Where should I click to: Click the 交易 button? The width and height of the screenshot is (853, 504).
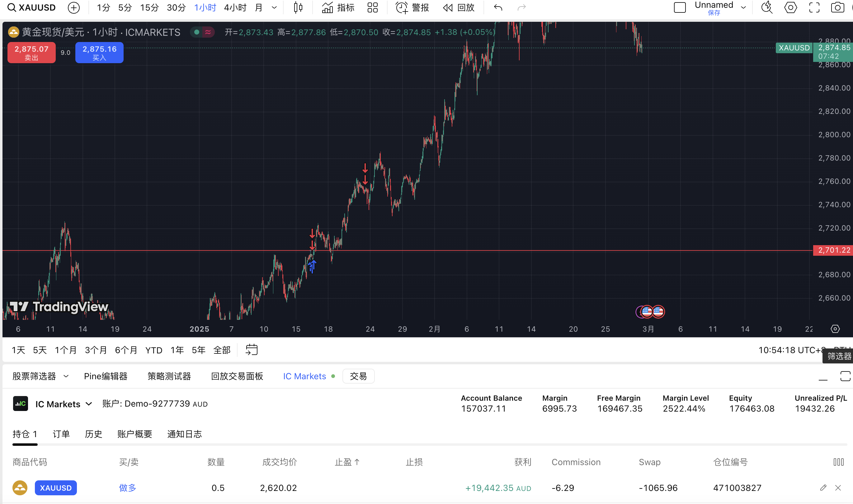pyautogui.click(x=359, y=376)
